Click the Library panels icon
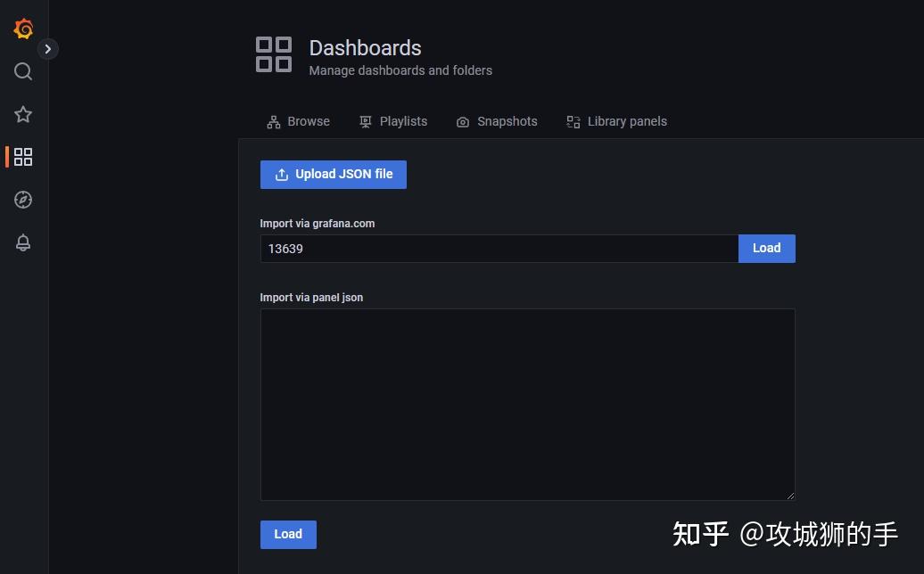 572,121
